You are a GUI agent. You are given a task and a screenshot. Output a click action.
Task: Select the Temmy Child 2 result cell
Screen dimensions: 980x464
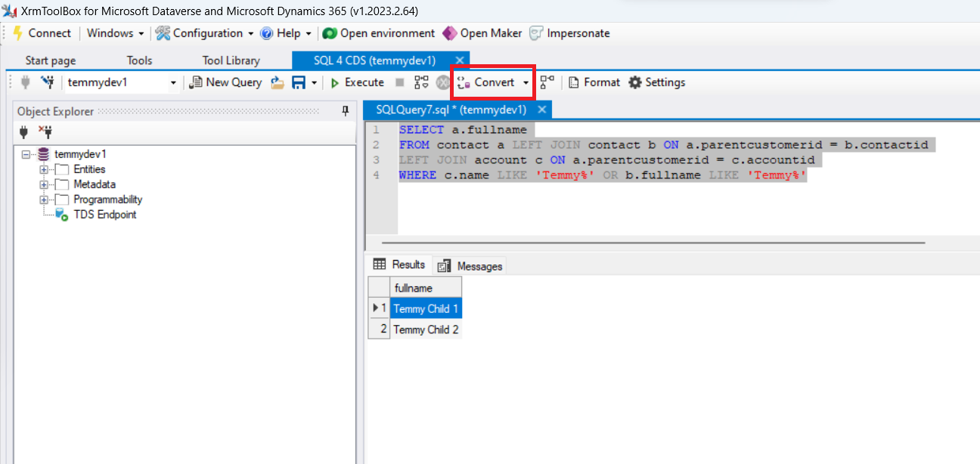426,329
